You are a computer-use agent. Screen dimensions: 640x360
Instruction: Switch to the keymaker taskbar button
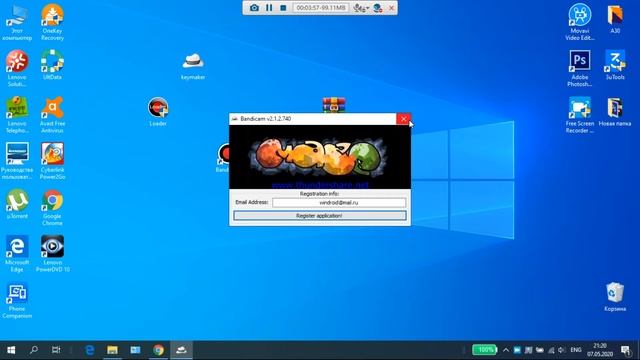pos(181,350)
